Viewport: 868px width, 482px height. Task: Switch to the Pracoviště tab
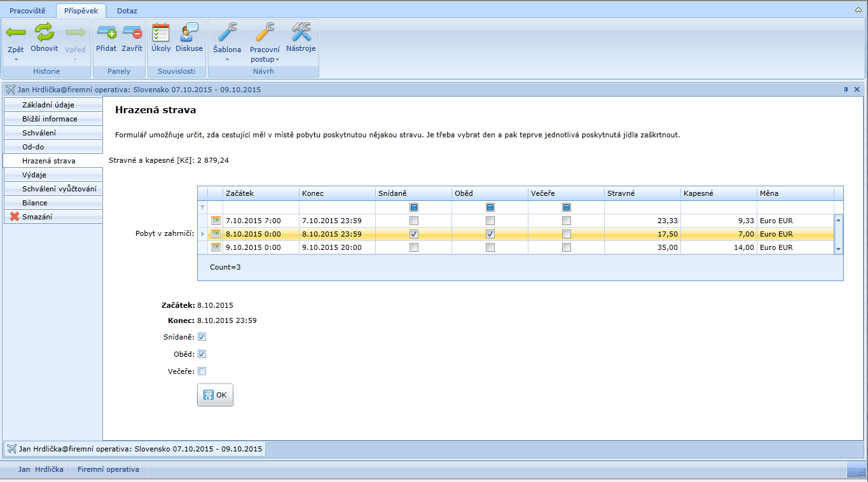point(28,11)
